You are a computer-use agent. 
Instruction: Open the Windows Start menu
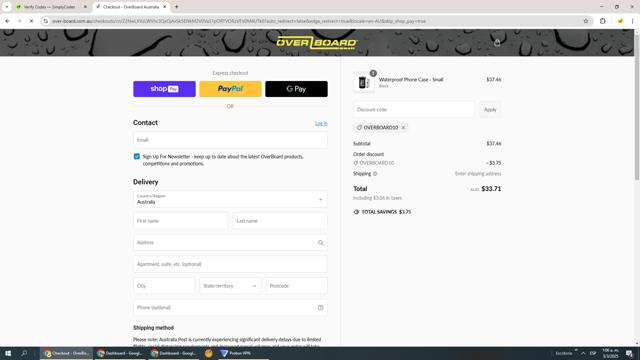[x=8, y=353]
